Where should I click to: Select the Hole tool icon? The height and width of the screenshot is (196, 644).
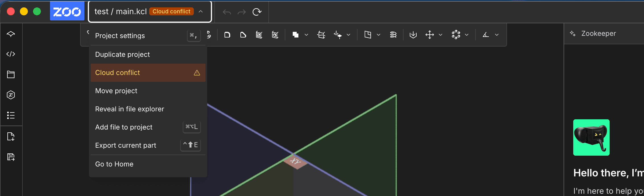[275, 35]
